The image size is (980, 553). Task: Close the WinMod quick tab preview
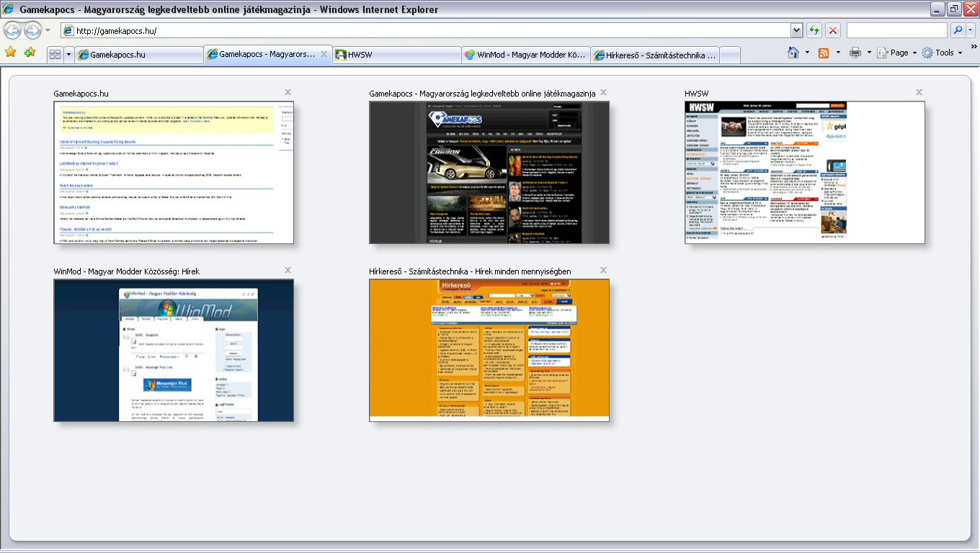(x=288, y=270)
